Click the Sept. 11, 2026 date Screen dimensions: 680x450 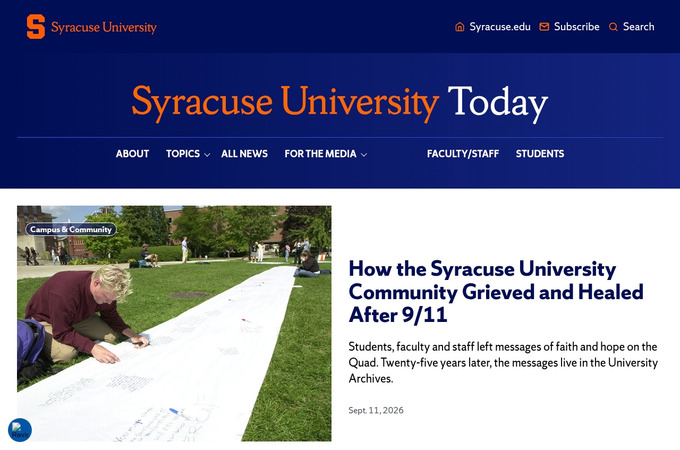coord(376,410)
